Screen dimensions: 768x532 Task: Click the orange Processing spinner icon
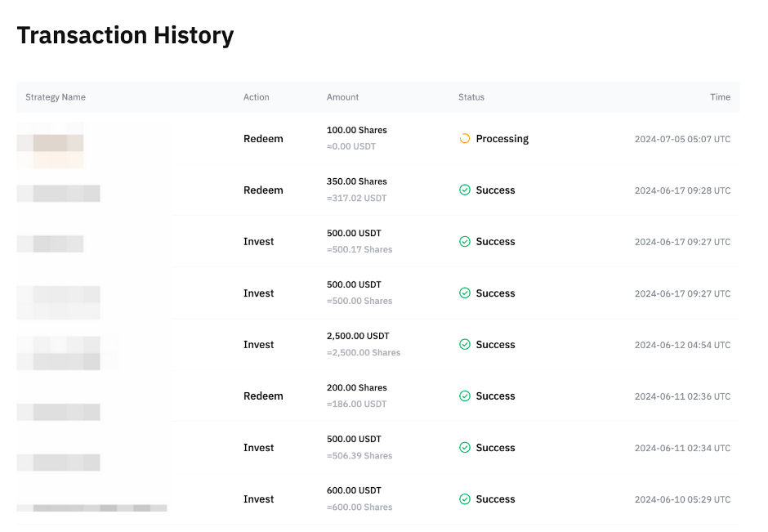(x=464, y=139)
